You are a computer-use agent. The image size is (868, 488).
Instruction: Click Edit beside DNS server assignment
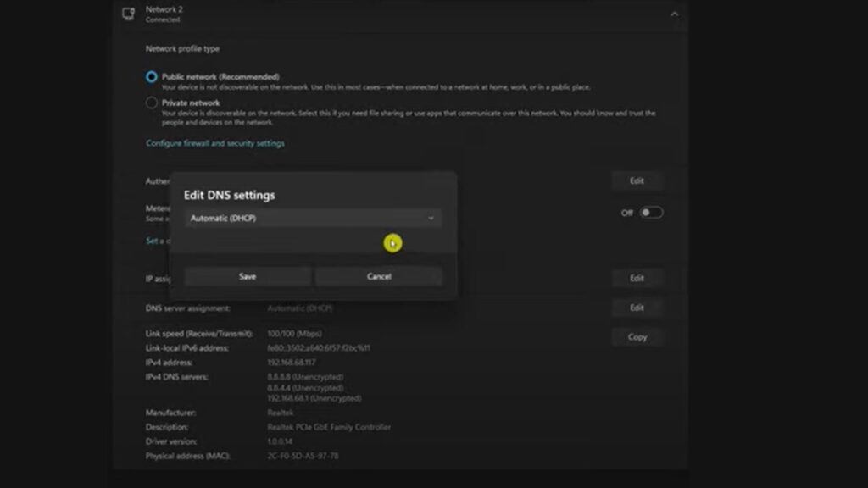[637, 308]
